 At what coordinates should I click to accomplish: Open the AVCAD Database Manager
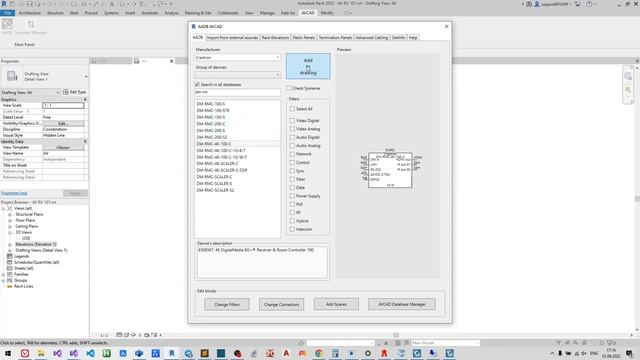click(x=402, y=304)
